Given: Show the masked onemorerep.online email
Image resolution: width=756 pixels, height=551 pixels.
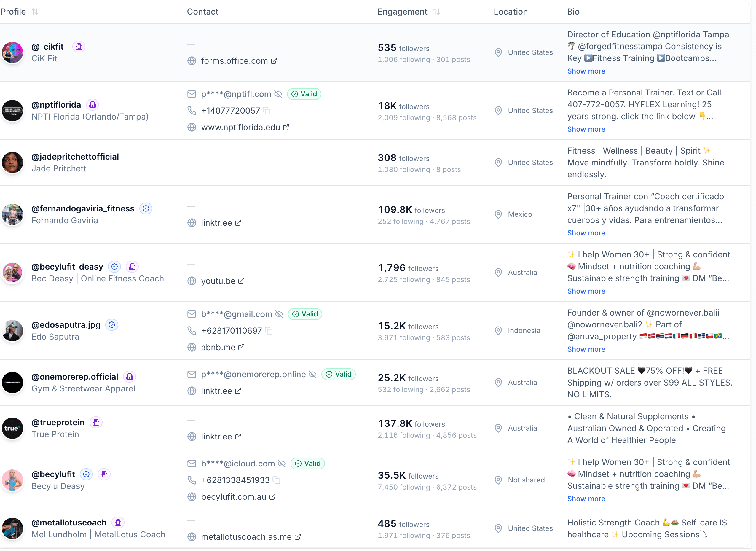Looking at the screenshot, I should click(312, 375).
